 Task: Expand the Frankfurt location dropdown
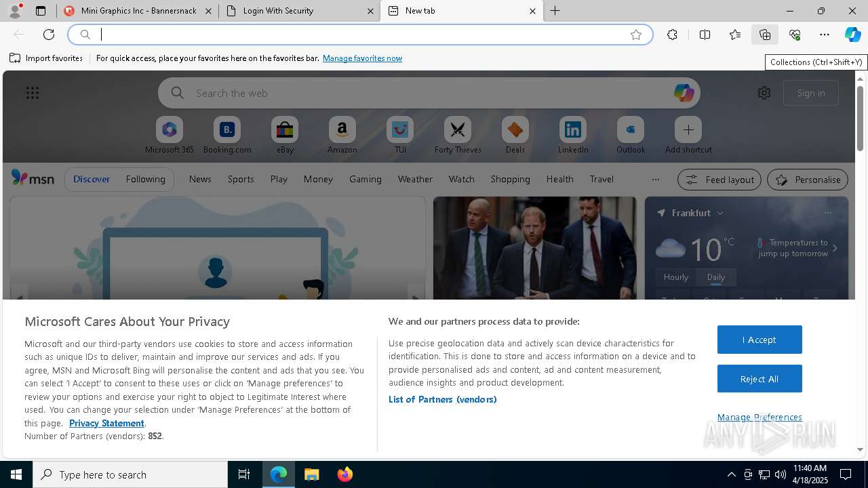pyautogui.click(x=720, y=213)
